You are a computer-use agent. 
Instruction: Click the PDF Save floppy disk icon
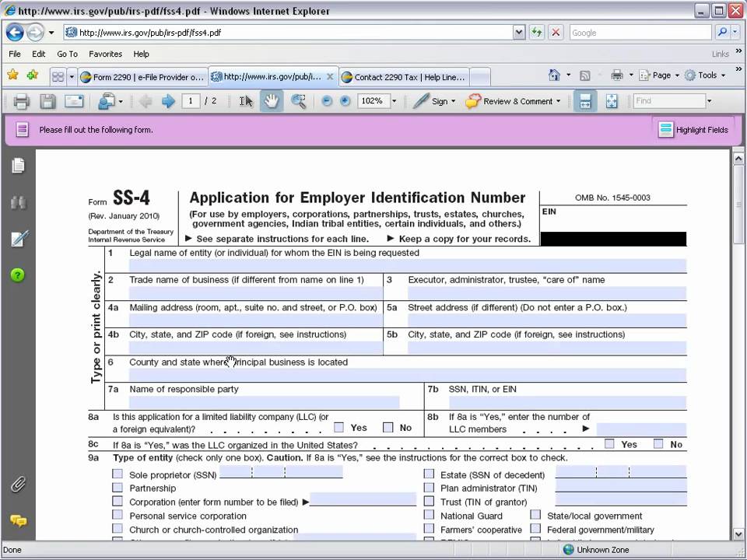click(47, 101)
